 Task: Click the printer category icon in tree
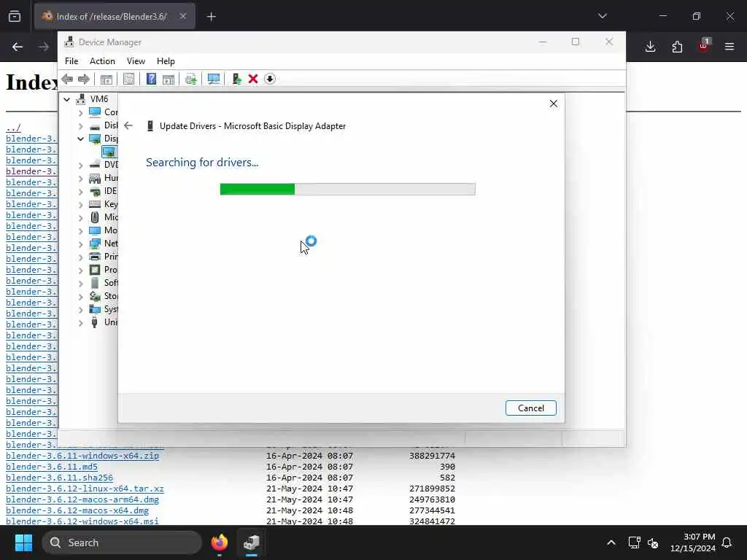(95, 257)
